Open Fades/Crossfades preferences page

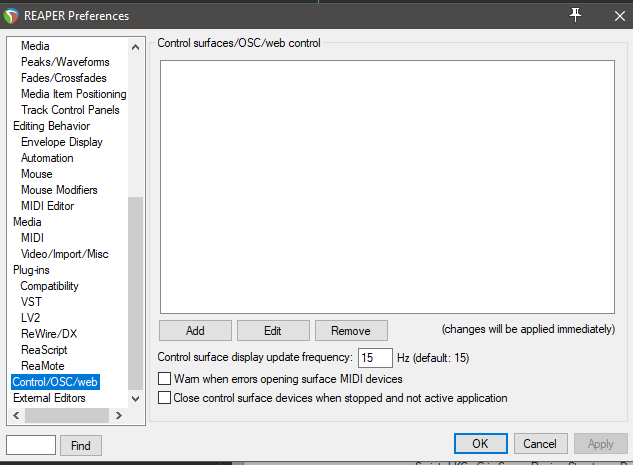pos(64,78)
